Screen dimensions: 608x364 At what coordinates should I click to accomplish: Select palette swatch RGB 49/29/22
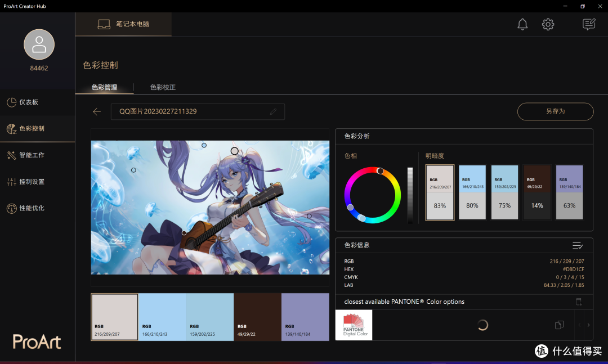pyautogui.click(x=257, y=317)
